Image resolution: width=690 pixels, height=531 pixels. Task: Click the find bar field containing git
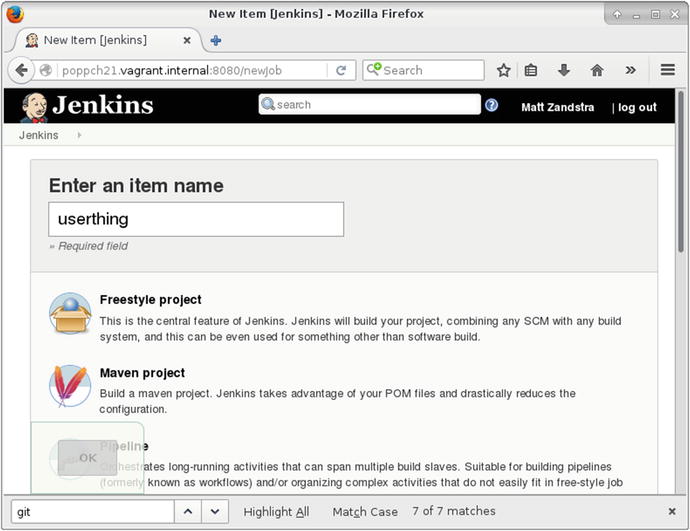92,512
